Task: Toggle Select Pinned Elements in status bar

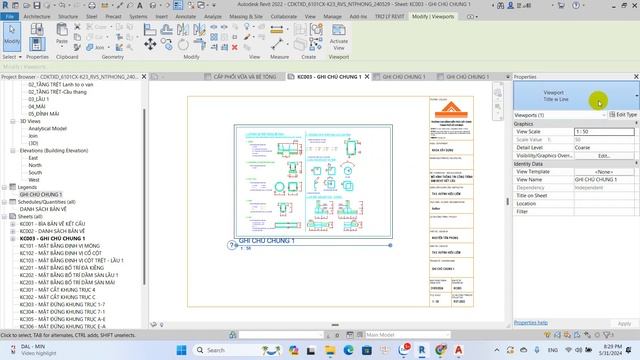Action: coord(567,335)
